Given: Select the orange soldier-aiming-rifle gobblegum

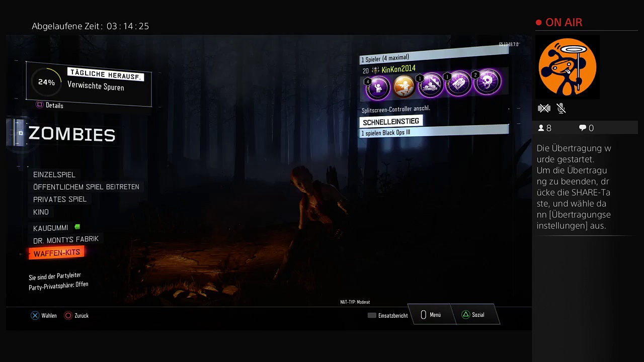Looking at the screenshot, I should tap(405, 86).
